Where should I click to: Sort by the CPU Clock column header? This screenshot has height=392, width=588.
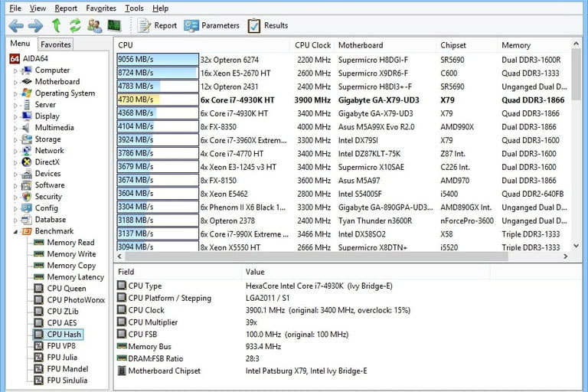[312, 45]
